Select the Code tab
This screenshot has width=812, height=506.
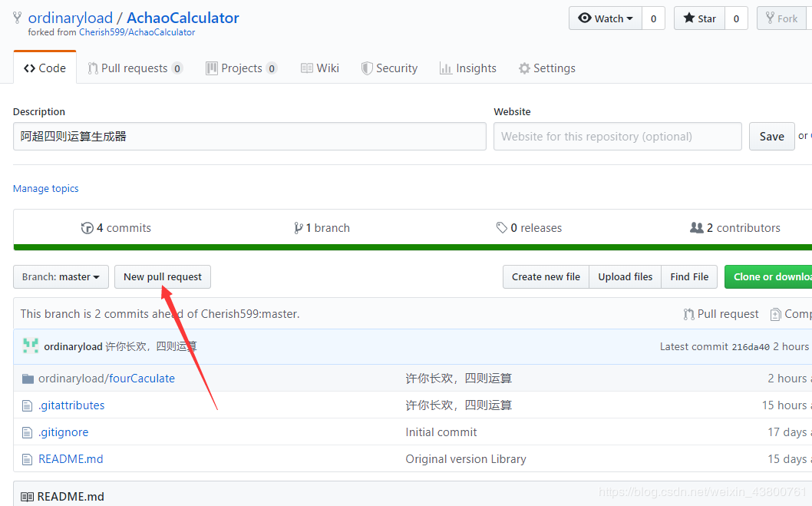pyautogui.click(x=45, y=68)
